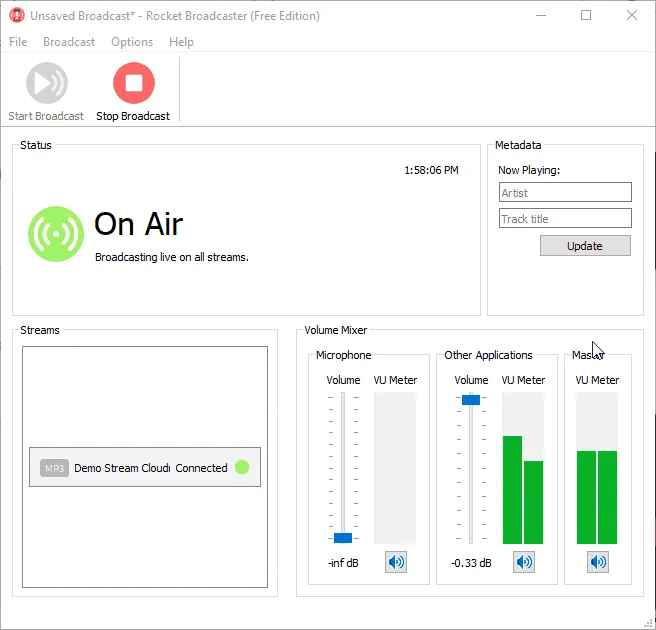The width and height of the screenshot is (656, 630).
Task: Click the green On Air status icon
Action: [x=56, y=234]
